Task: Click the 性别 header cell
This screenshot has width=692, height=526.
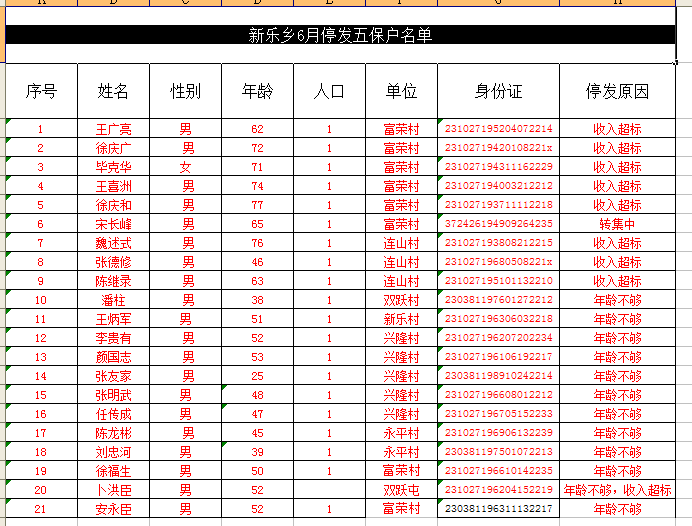Action: click(185, 91)
